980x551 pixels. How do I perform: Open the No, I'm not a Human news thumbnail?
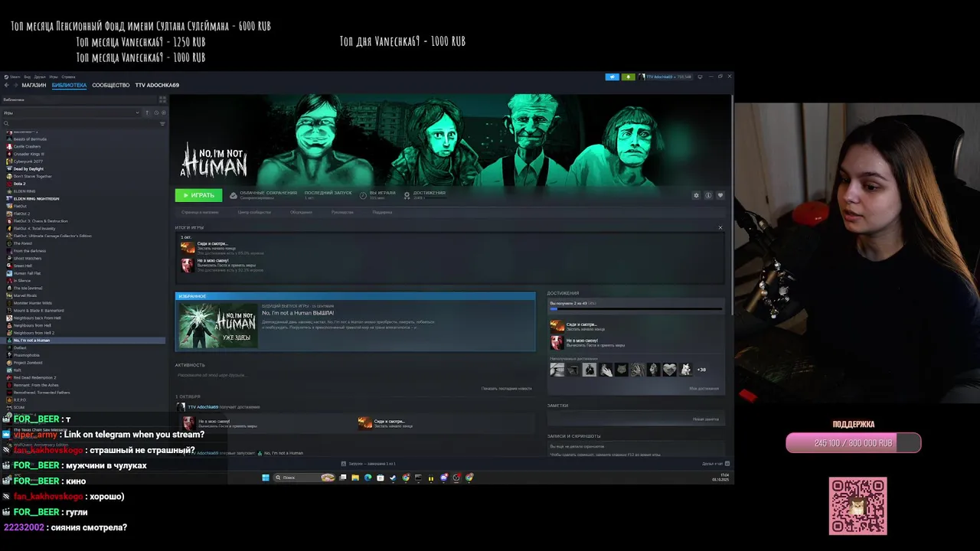pyautogui.click(x=218, y=325)
